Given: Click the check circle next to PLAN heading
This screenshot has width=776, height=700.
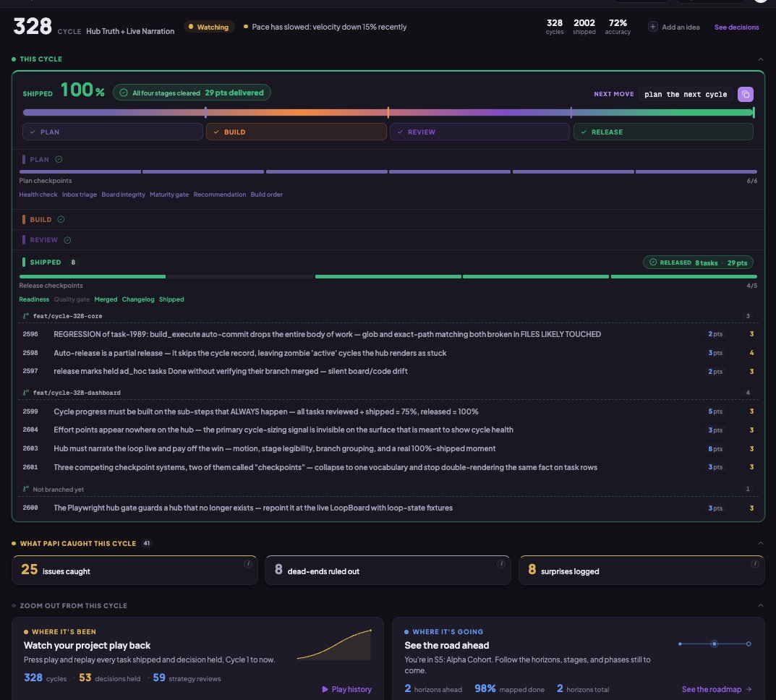Looking at the screenshot, I should coord(59,159).
